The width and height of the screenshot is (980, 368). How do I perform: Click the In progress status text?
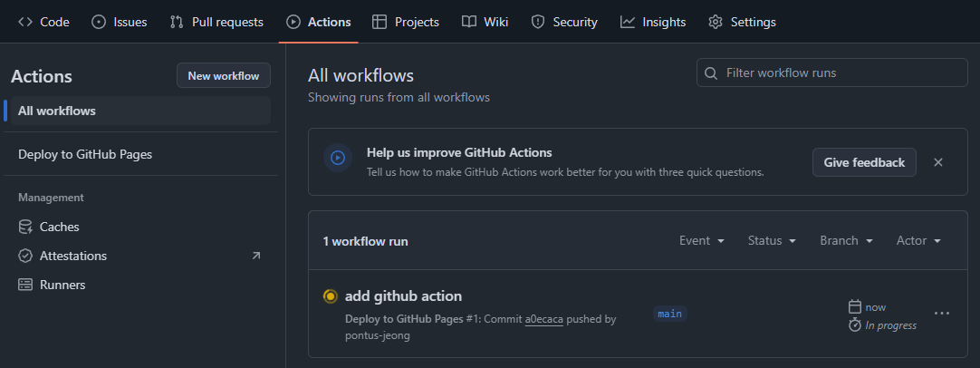coord(890,325)
